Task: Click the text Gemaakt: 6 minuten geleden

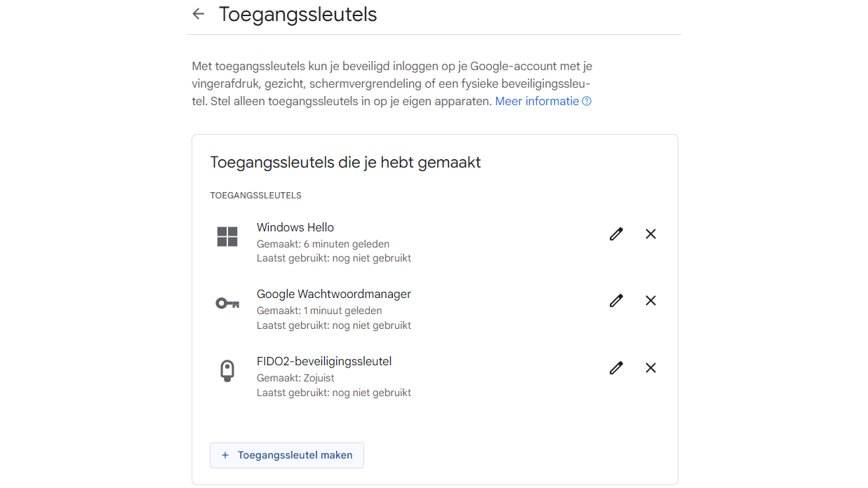Action: [x=323, y=244]
